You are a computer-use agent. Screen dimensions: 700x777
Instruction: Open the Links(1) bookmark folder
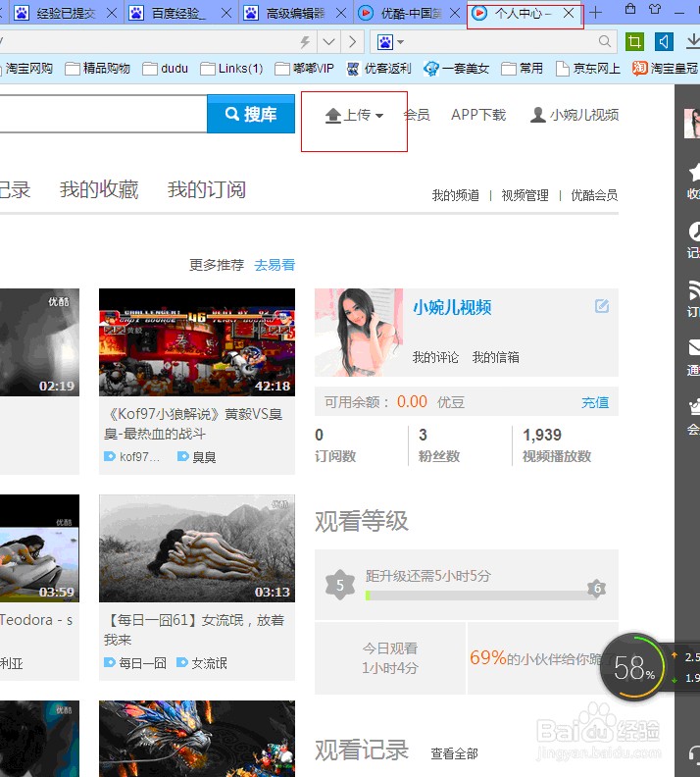point(231,69)
